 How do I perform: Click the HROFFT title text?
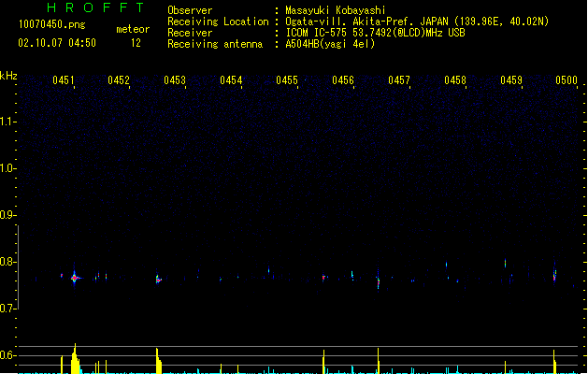[95, 7]
